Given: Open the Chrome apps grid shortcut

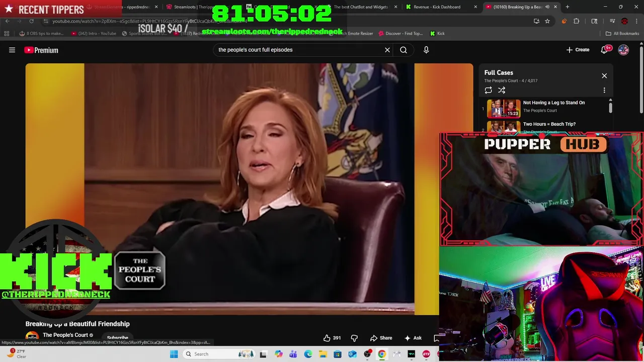Looking at the screenshot, I should 7,34.
